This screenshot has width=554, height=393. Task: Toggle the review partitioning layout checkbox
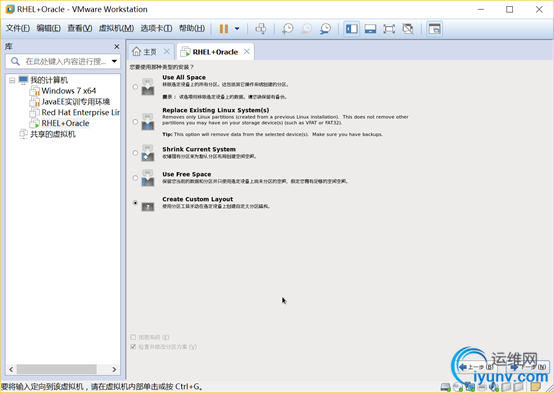click(133, 347)
